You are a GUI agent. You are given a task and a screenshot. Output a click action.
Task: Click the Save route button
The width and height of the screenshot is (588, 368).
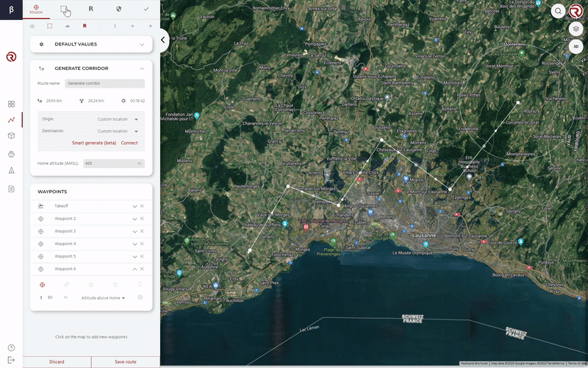point(126,362)
